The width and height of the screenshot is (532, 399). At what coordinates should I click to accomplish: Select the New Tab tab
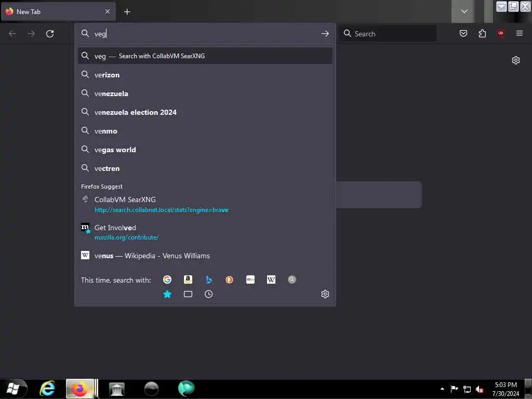click(x=58, y=11)
